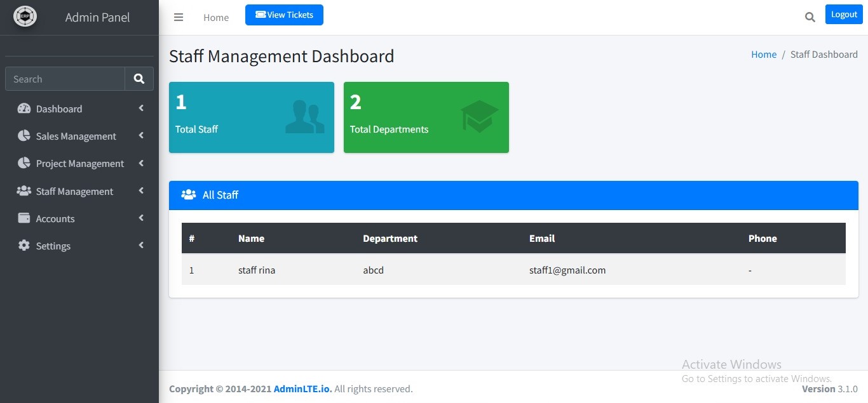The image size is (868, 403).
Task: Click the ERP logo in sidebar header
Action: click(25, 17)
